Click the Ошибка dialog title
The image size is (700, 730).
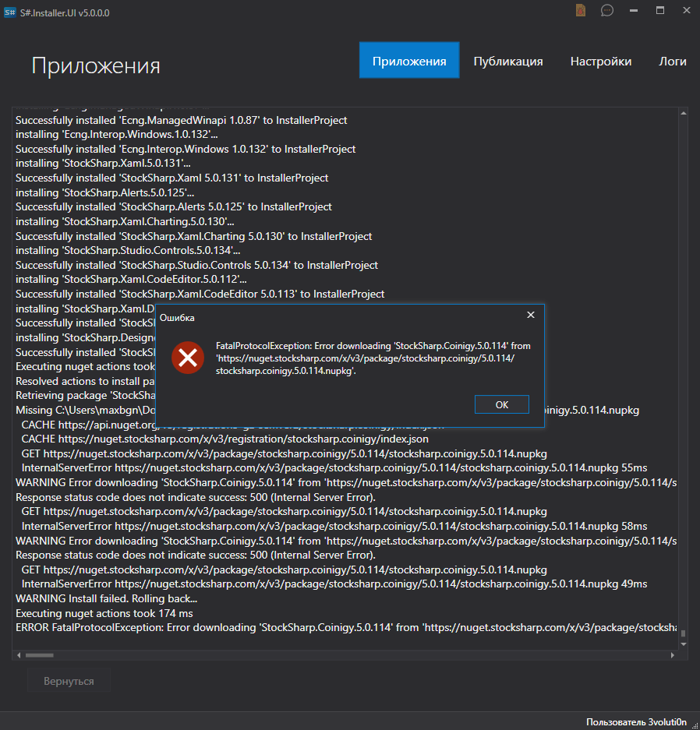(177, 318)
